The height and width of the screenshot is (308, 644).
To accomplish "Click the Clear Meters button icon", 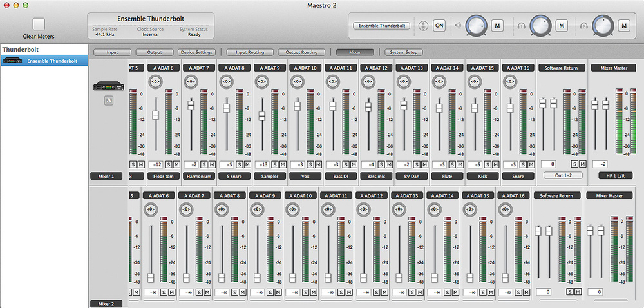I will [x=39, y=24].
